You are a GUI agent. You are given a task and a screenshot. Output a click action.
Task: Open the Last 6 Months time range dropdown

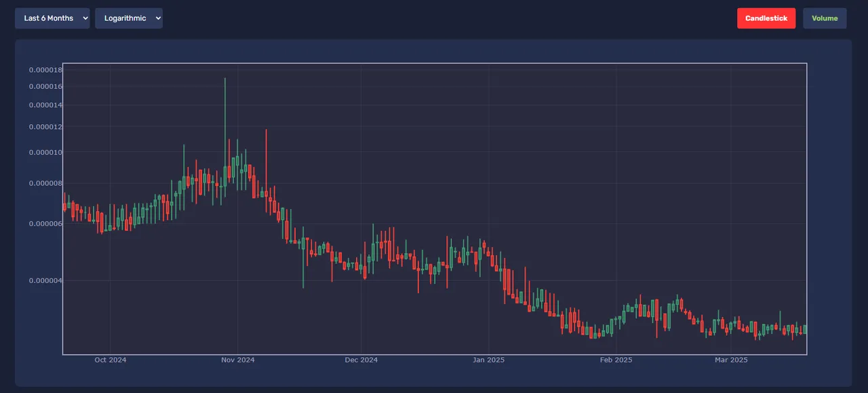click(x=52, y=18)
